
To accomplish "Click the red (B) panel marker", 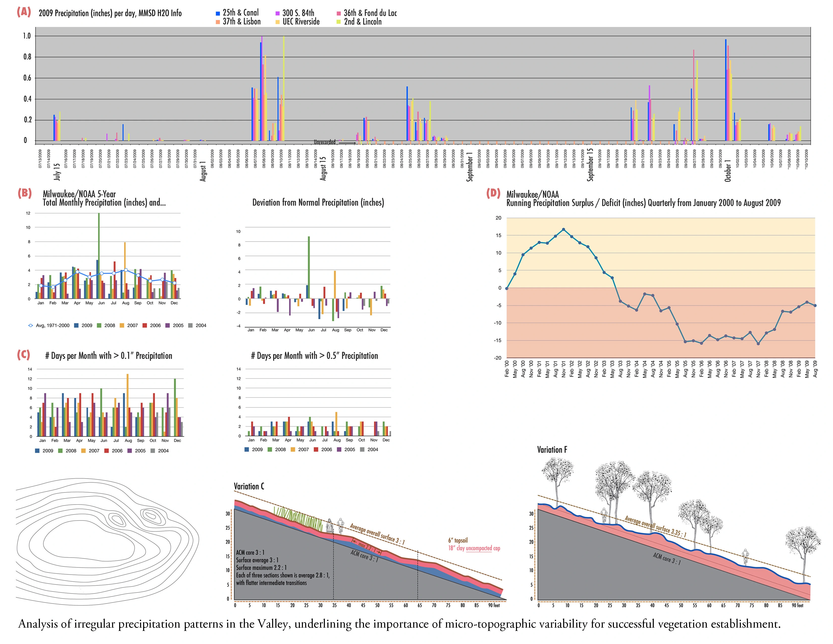I will (x=24, y=193).
